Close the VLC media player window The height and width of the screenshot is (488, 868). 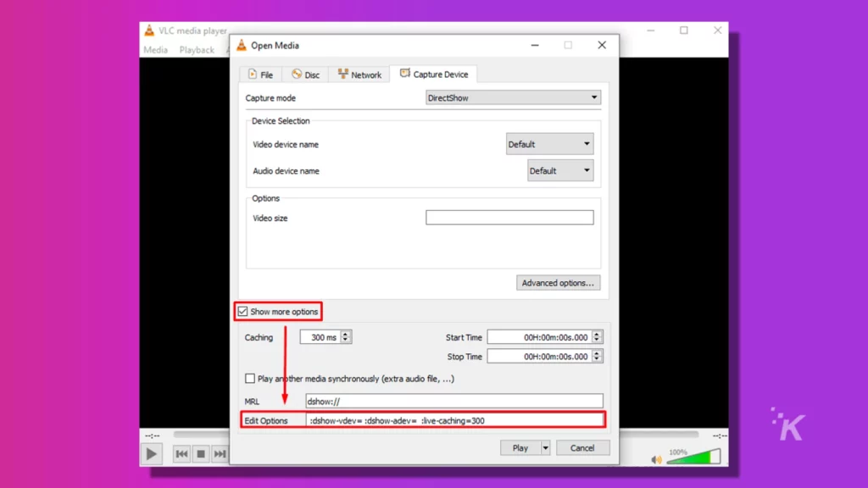point(717,30)
